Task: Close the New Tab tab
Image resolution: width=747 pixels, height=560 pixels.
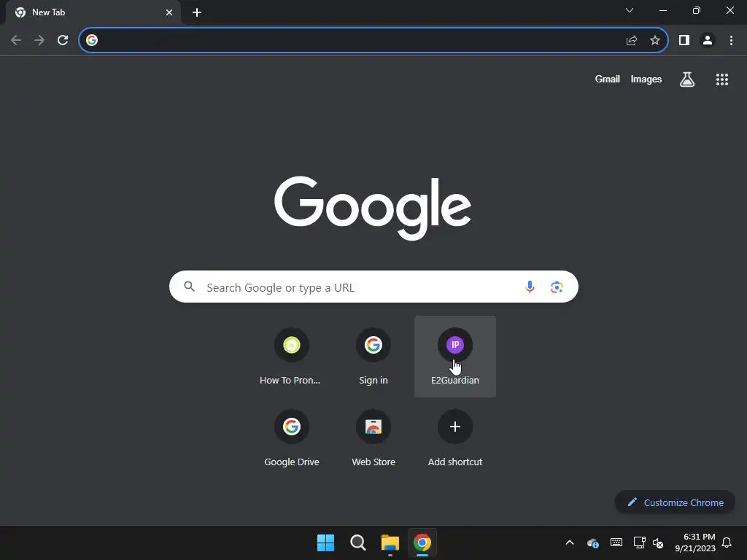Action: pos(169,12)
